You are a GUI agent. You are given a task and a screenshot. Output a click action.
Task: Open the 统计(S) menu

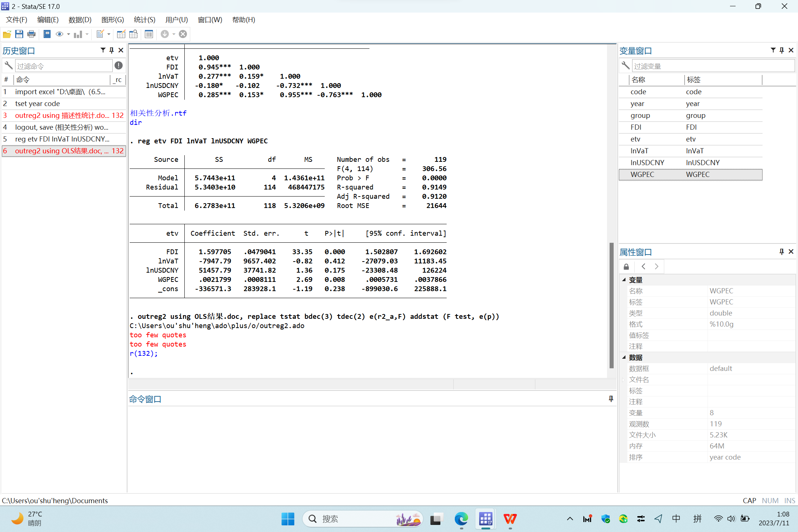[x=144, y=20]
